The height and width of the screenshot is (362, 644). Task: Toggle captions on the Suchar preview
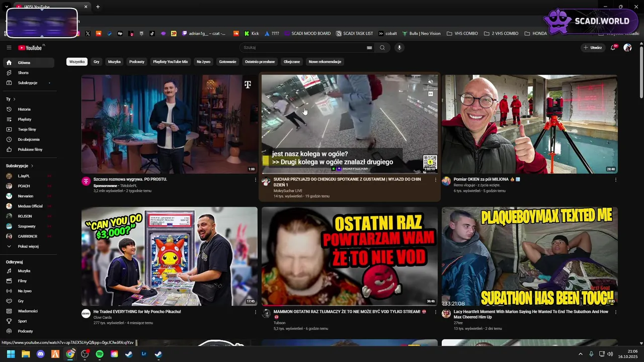pyautogui.click(x=430, y=94)
